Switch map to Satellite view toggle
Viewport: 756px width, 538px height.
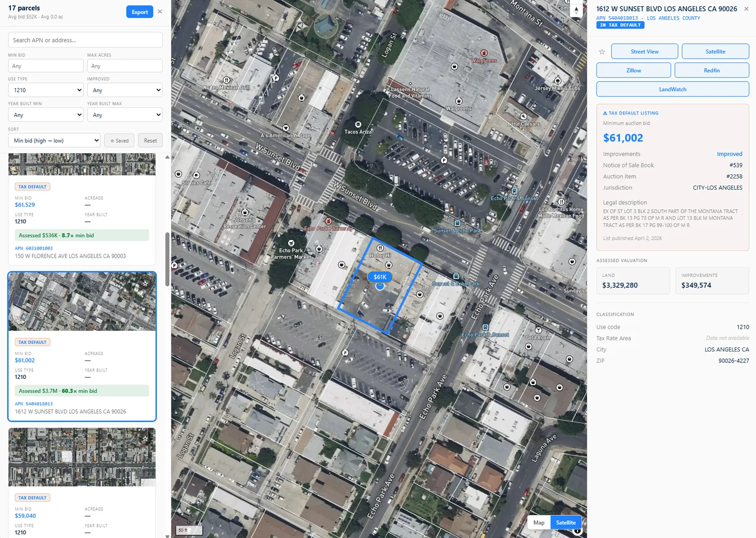coord(565,522)
